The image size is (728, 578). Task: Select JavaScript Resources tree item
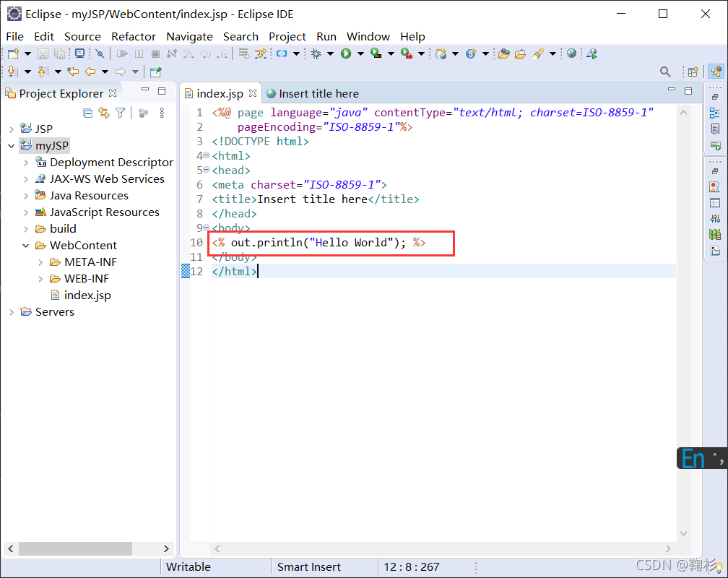pos(97,212)
